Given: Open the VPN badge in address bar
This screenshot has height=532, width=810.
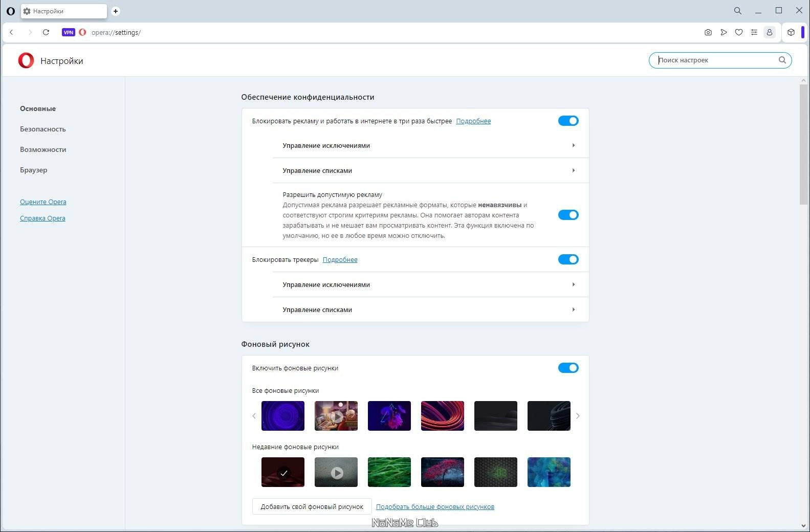Looking at the screenshot, I should pyautogui.click(x=68, y=32).
